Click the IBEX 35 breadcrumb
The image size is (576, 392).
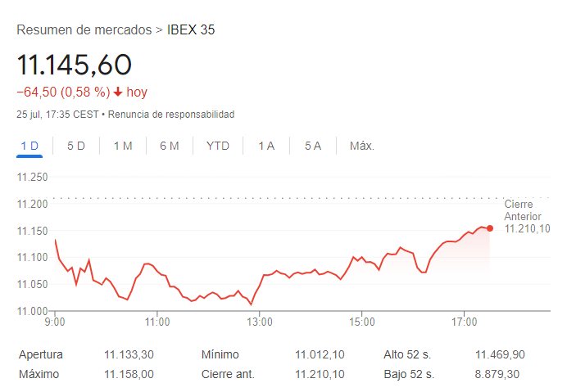[191, 30]
